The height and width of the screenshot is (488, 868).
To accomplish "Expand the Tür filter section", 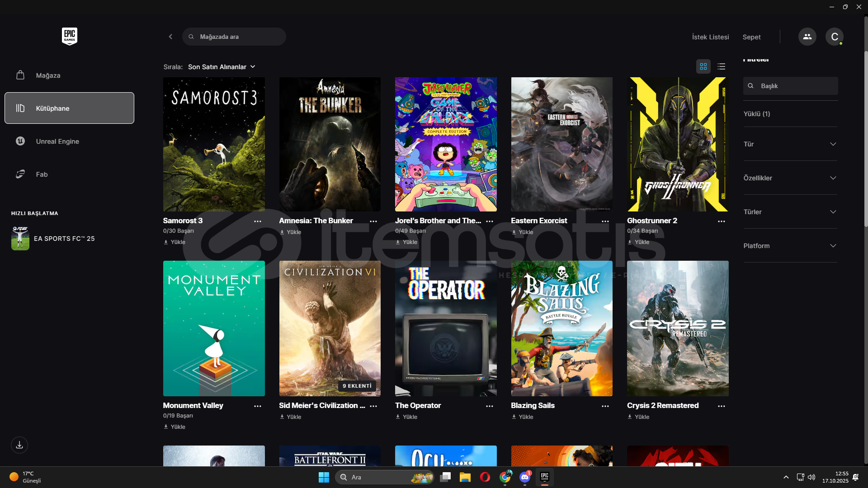I will (x=790, y=144).
